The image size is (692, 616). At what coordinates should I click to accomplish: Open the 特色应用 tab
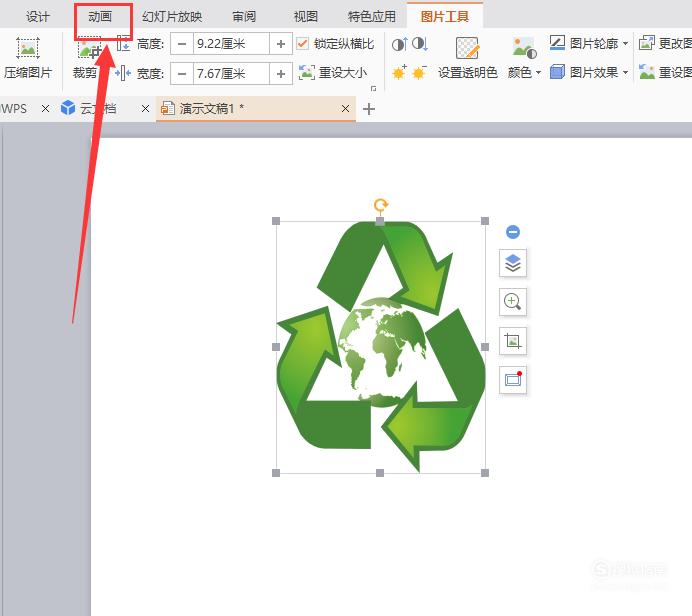[372, 17]
